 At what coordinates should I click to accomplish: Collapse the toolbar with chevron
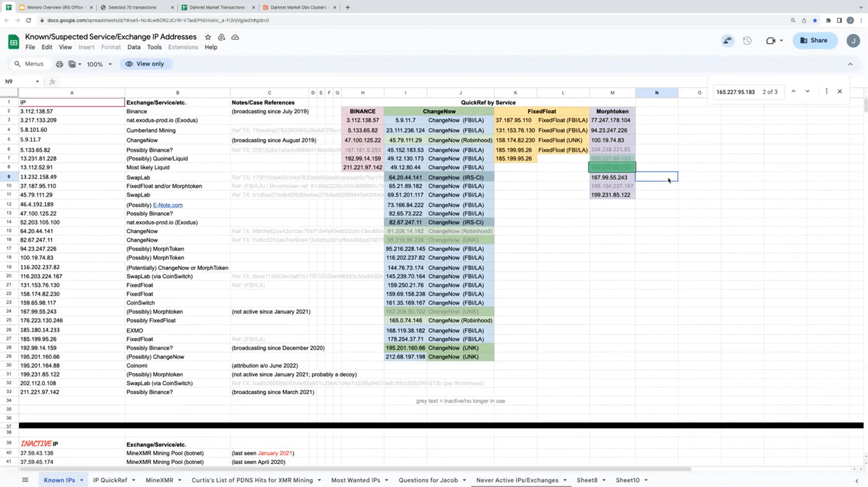[850, 64]
